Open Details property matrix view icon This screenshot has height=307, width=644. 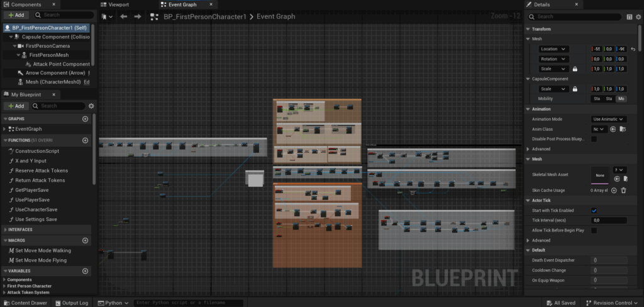630,16
